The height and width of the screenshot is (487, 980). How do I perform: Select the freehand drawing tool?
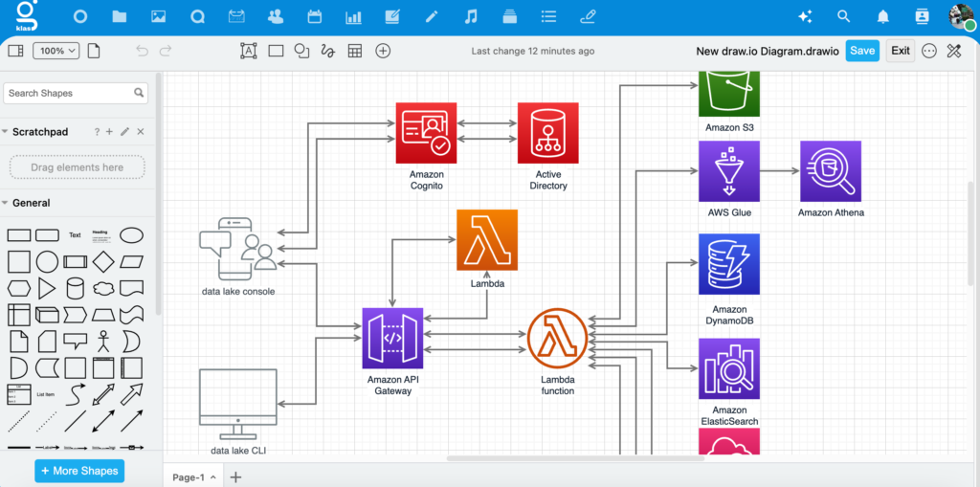point(327,51)
